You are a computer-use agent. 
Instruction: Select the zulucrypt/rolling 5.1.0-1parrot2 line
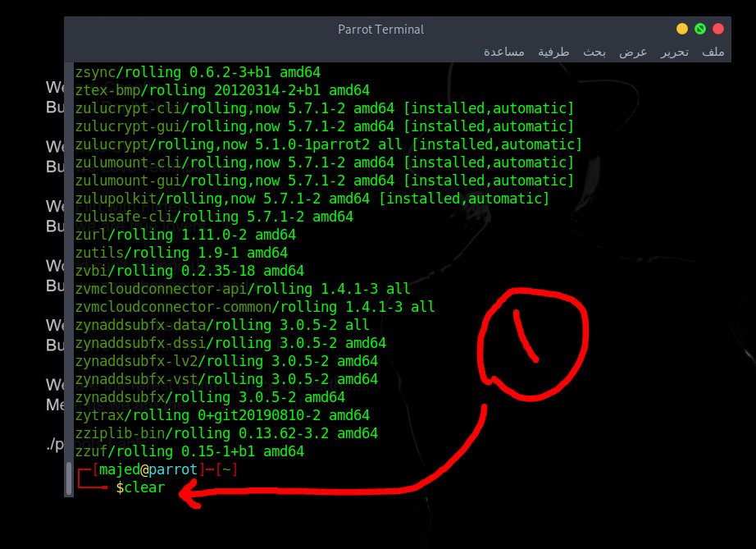329,144
